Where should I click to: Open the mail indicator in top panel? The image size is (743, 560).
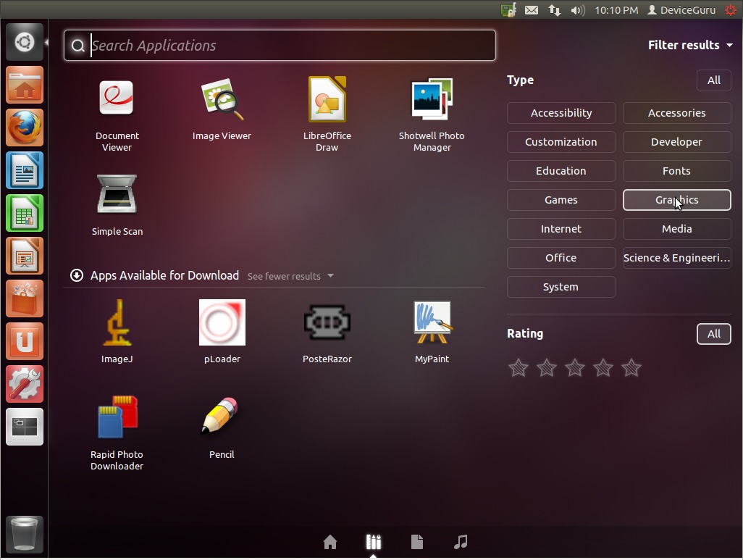pos(532,10)
